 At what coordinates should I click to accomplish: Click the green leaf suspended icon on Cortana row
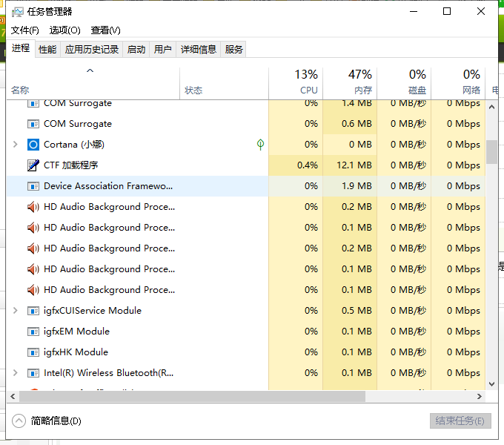click(x=260, y=145)
